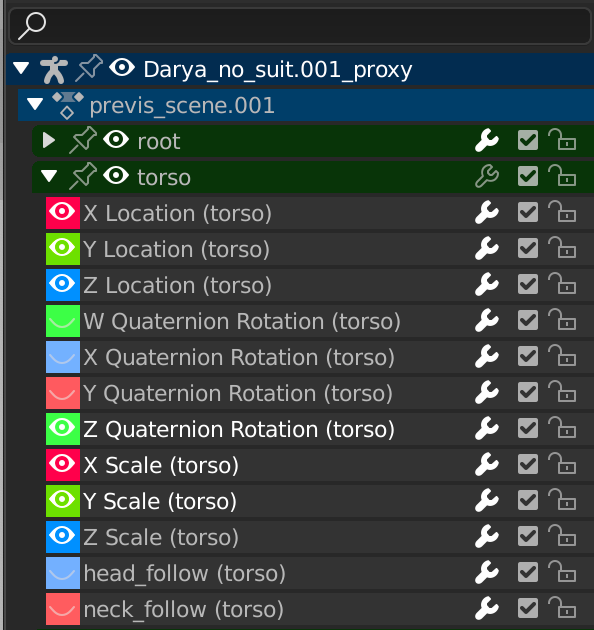Show W Quaternion Rotation (torso) curve
Image resolution: width=594 pixels, height=630 pixels.
(x=63, y=321)
